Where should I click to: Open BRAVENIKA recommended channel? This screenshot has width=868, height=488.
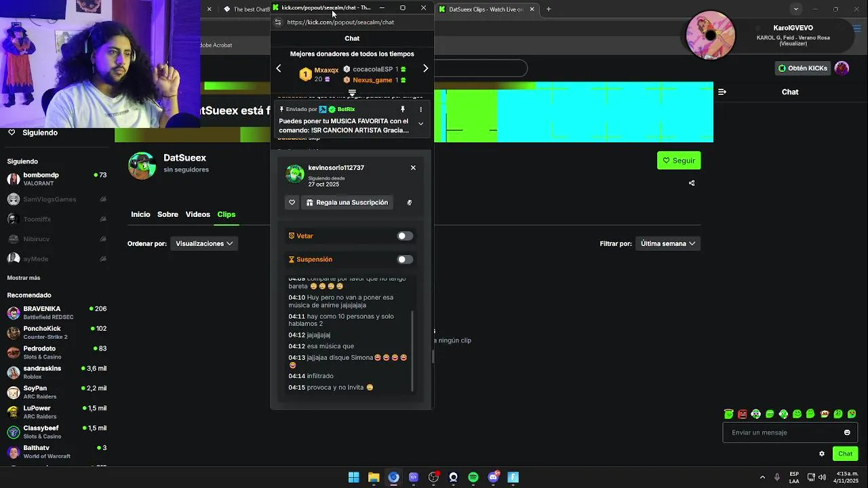pyautogui.click(x=57, y=312)
